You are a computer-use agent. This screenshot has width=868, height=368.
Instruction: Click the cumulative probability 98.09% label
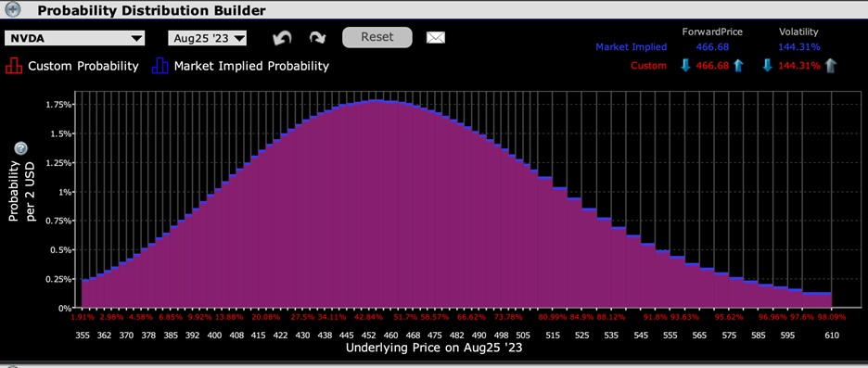point(832,317)
